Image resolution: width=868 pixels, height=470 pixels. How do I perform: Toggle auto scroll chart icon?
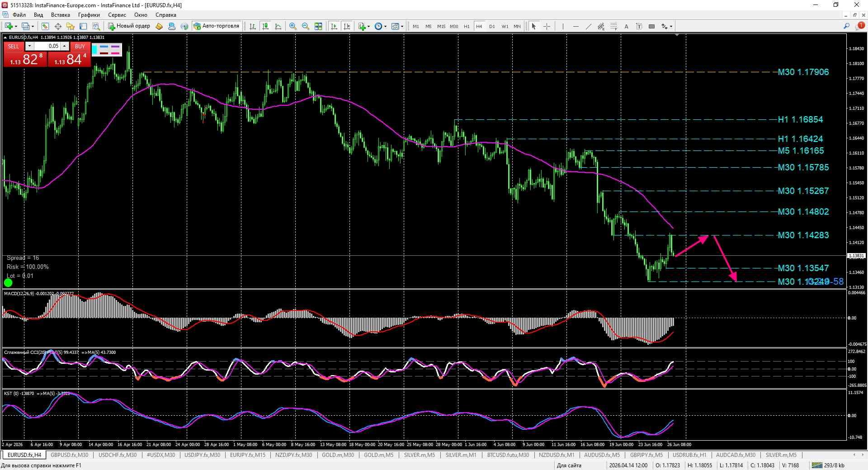click(x=334, y=26)
